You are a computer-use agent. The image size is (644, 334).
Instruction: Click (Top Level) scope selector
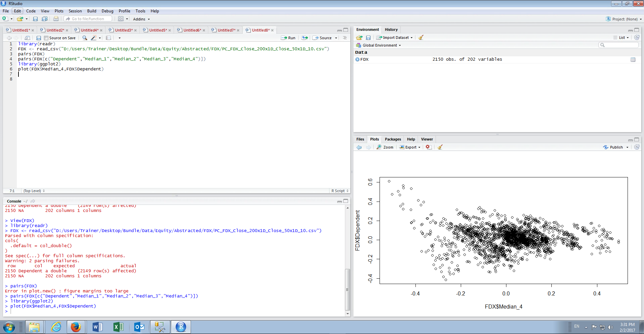click(34, 191)
